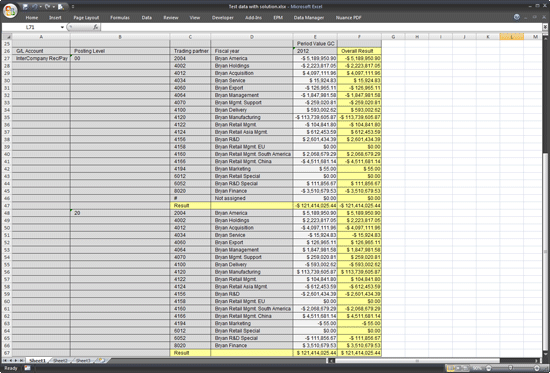Expand the formula bar
Image resolution: width=550 pixels, height=373 pixels.
(545, 27)
